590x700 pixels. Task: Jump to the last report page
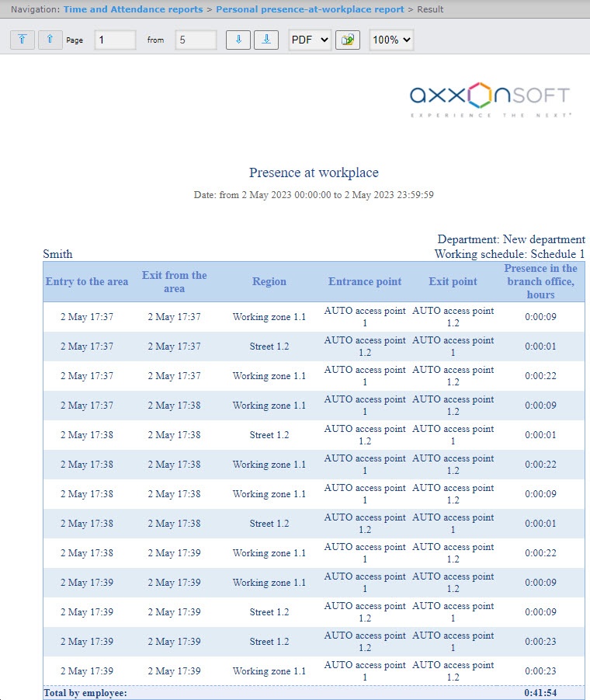[x=266, y=40]
